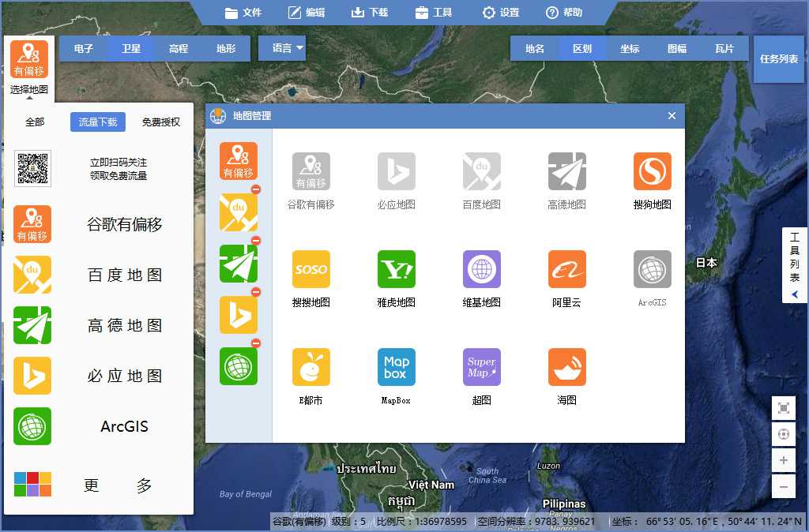Click the 更多 colored grid icon

(32, 484)
